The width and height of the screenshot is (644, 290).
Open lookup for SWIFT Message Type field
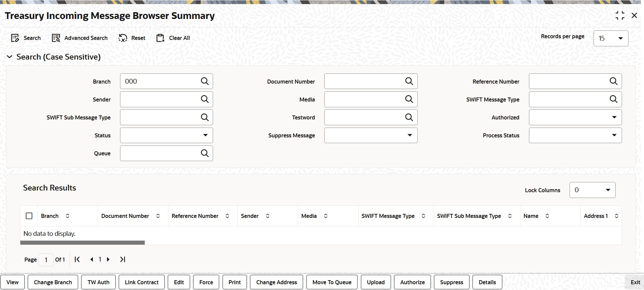point(613,99)
